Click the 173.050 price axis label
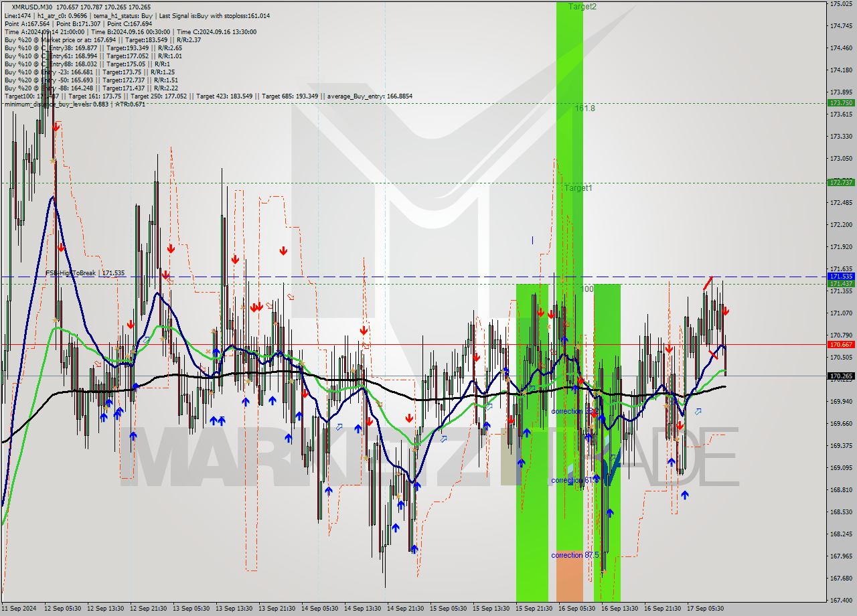 click(x=840, y=158)
